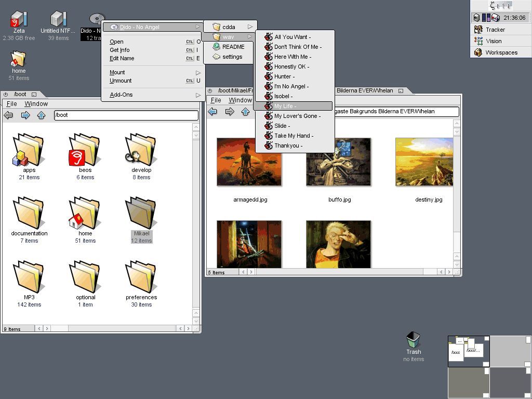532x399 pixels.
Task: Open the Window menu in /boot window
Action: 36,104
